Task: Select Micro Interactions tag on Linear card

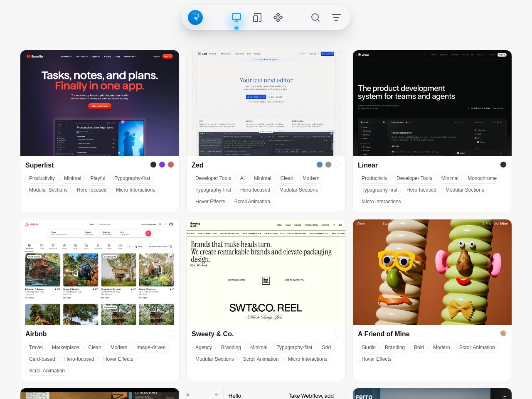Action: (x=381, y=202)
